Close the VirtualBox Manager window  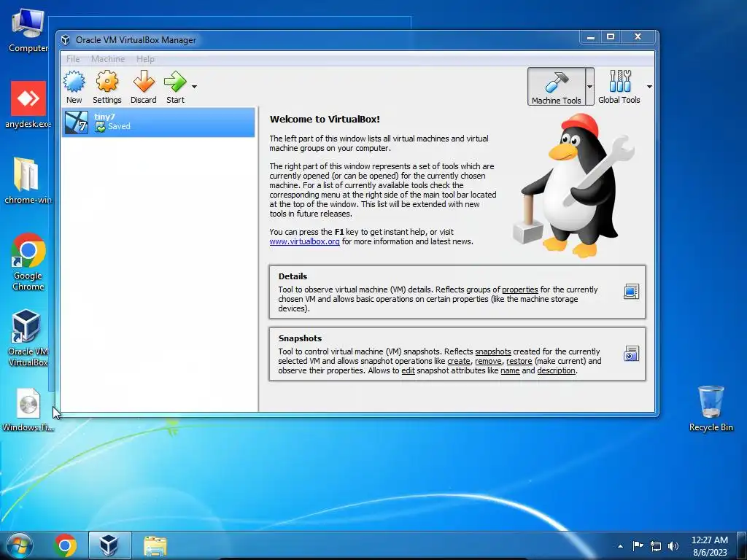click(638, 37)
